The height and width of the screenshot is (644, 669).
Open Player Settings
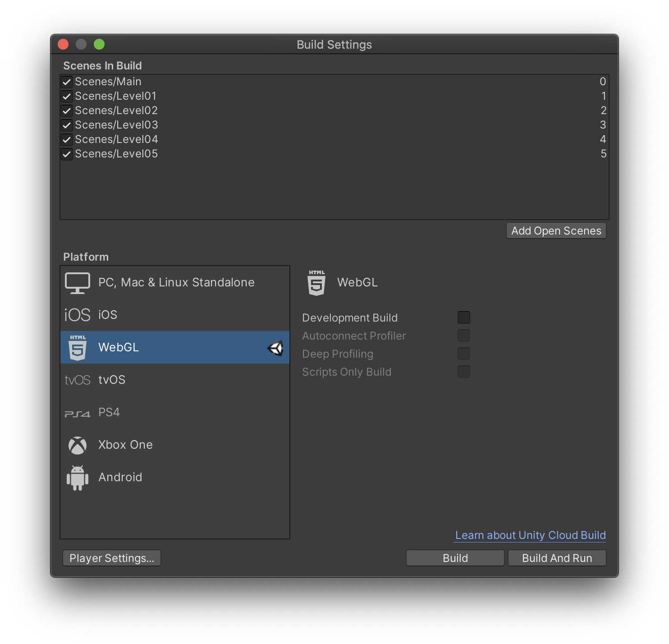tap(112, 558)
